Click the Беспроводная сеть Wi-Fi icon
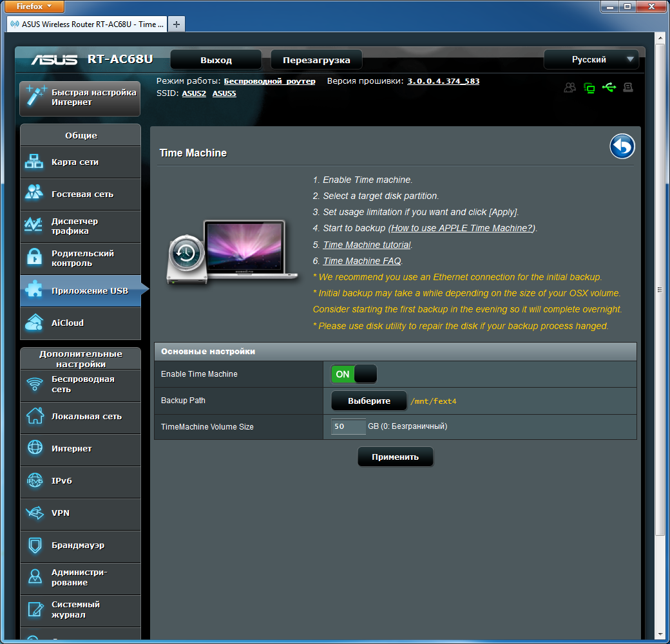Image resolution: width=670 pixels, height=644 pixels. point(35,384)
